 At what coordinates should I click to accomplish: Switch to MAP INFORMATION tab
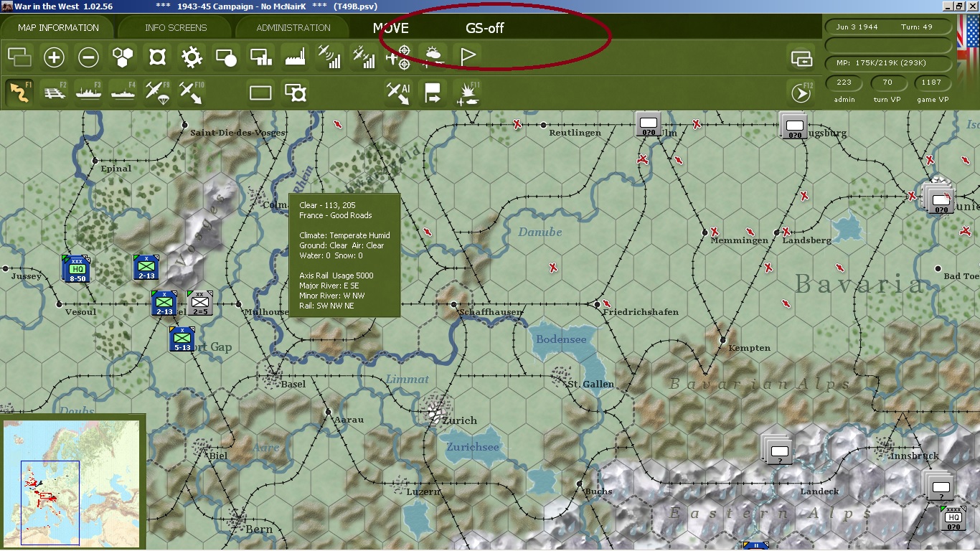tap(59, 28)
